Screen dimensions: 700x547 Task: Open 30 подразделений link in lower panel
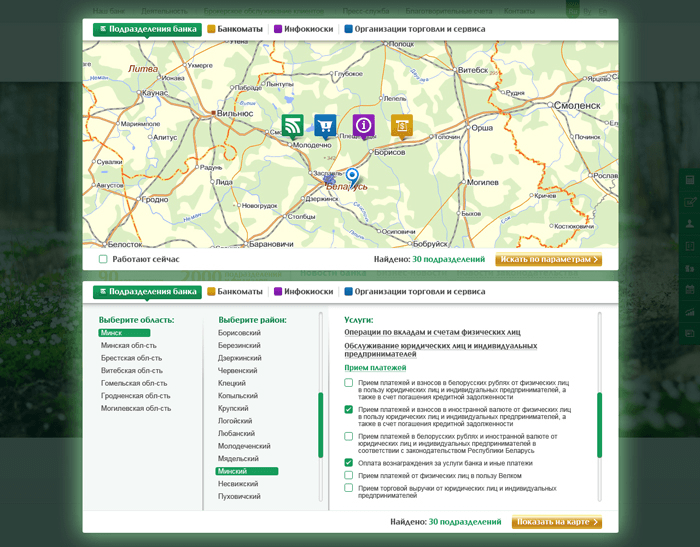[x=465, y=522]
